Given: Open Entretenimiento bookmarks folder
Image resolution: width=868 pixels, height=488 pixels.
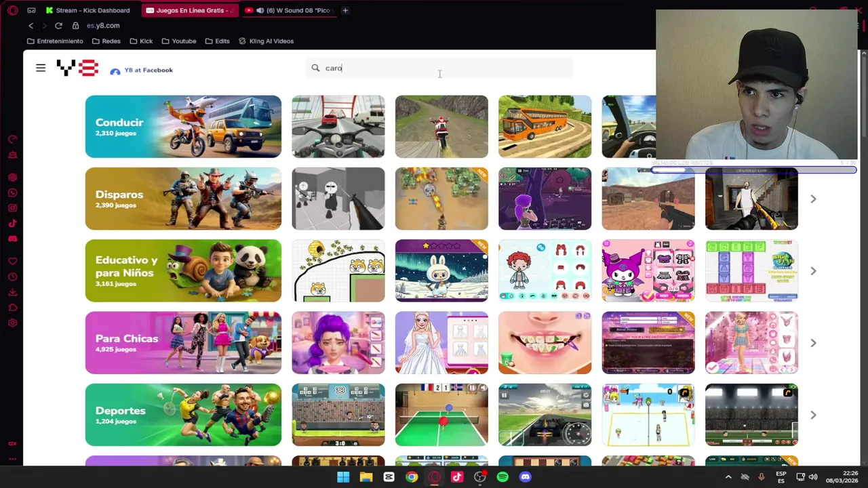Looking at the screenshot, I should 55,41.
